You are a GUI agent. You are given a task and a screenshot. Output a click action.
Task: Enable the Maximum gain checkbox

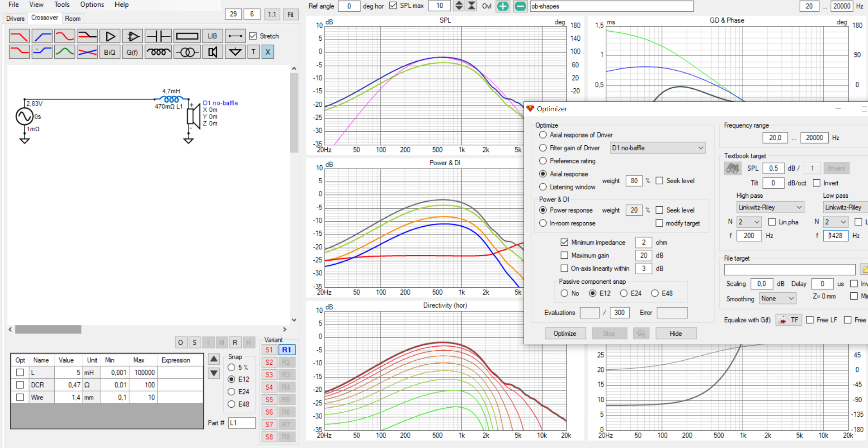click(x=564, y=255)
